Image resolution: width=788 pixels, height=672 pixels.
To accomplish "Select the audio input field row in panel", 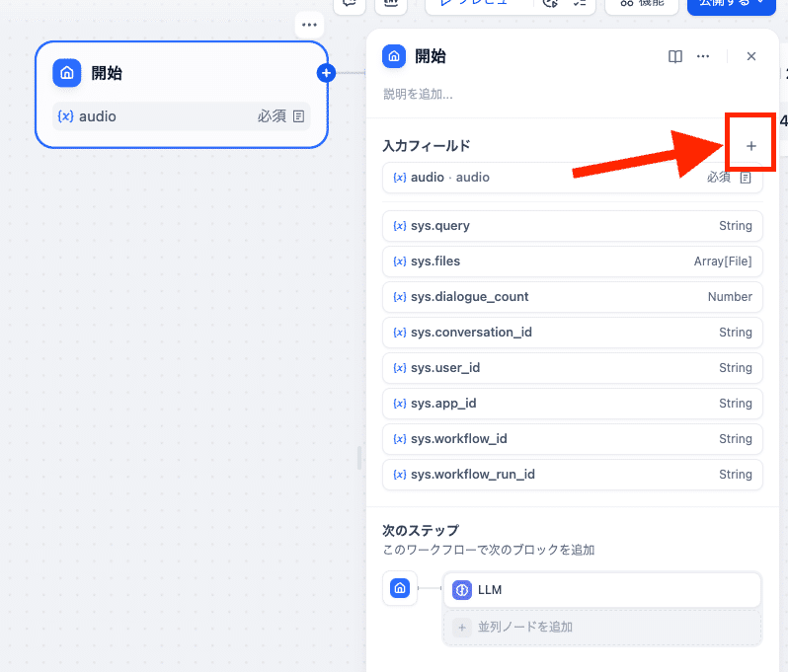I will [x=572, y=178].
